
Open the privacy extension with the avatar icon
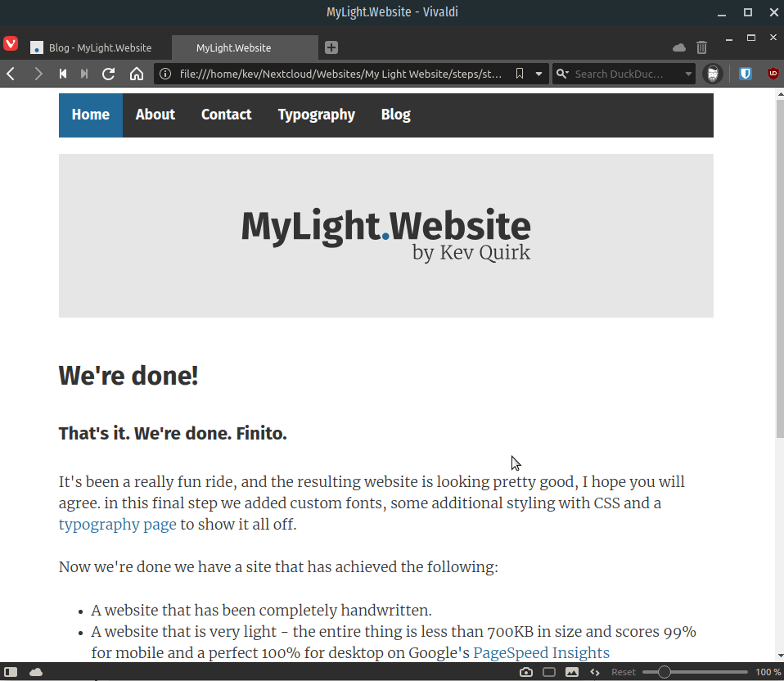[713, 74]
